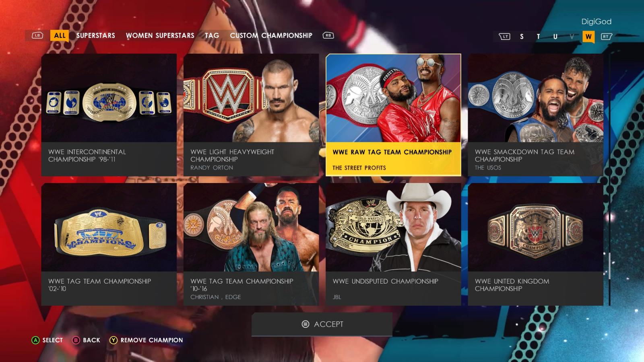Select the Tag category tab
Screen dimensions: 644x362
tap(212, 35)
